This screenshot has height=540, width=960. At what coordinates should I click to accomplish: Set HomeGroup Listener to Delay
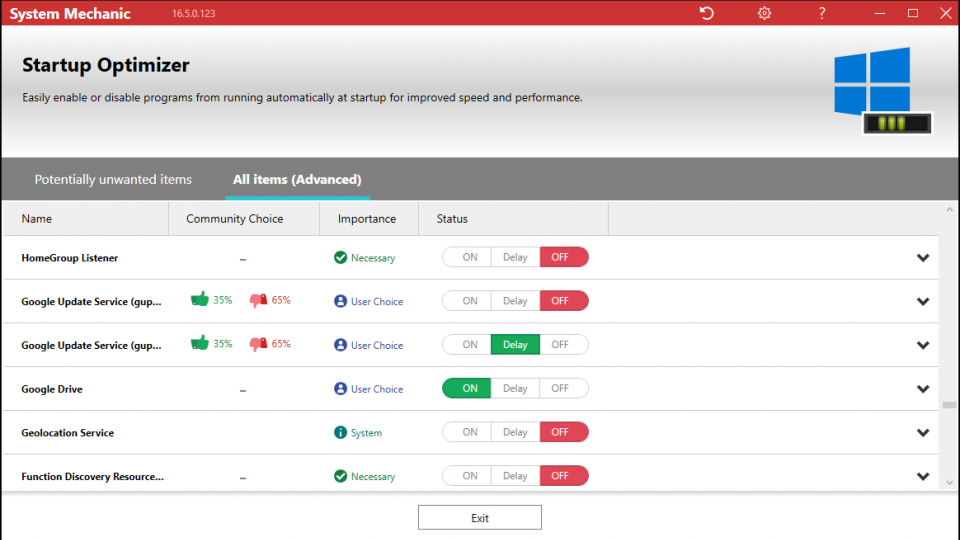[x=515, y=257]
